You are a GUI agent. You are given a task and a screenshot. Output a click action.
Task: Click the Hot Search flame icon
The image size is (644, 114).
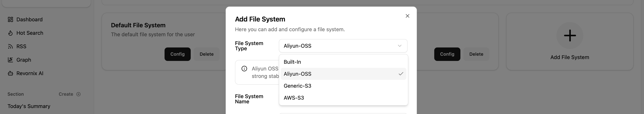point(10,33)
